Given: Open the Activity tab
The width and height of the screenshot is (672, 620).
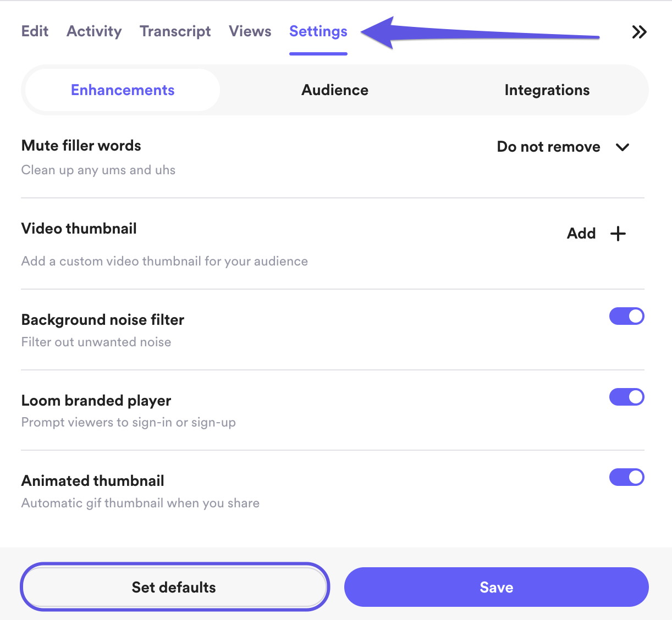Looking at the screenshot, I should click(x=94, y=31).
